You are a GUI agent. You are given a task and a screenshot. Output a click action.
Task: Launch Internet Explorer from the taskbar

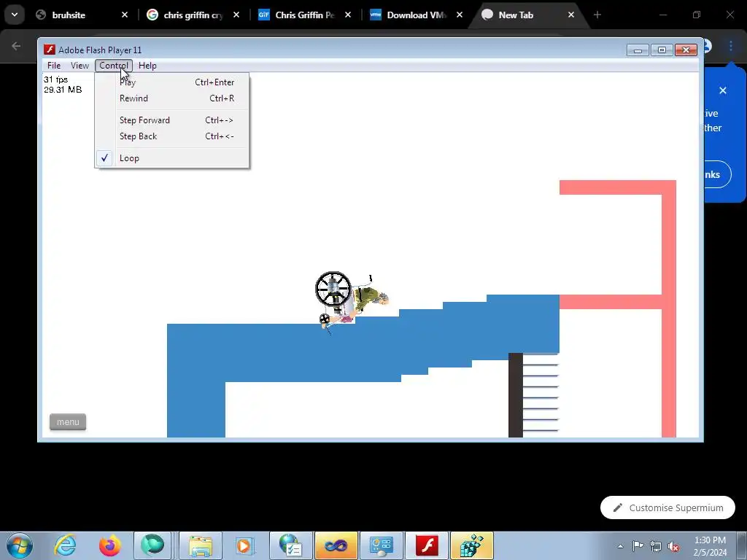point(65,545)
